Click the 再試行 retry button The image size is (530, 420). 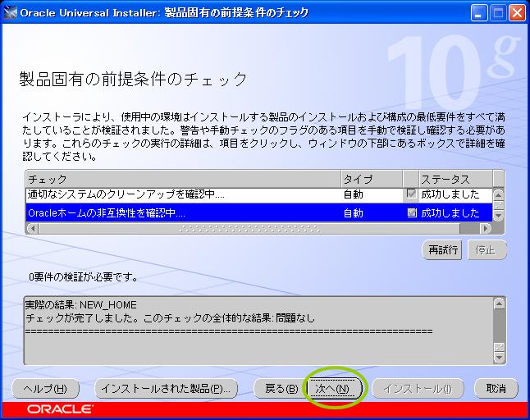point(442,250)
